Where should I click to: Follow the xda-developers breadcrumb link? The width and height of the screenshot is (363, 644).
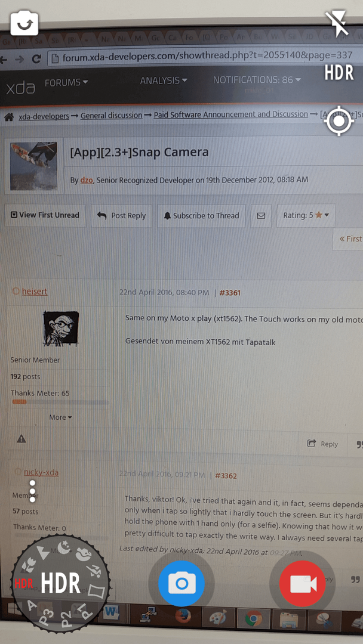pos(44,116)
